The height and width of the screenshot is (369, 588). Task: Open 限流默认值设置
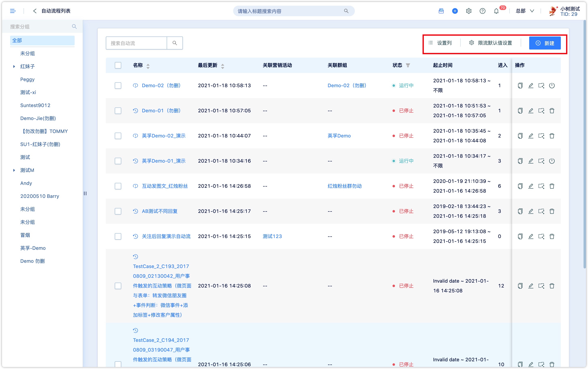click(x=491, y=43)
